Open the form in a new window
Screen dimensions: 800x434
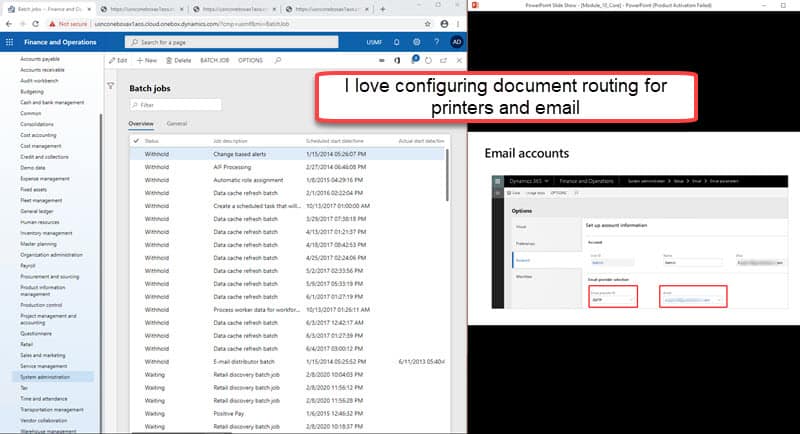pyautogui.click(x=443, y=60)
